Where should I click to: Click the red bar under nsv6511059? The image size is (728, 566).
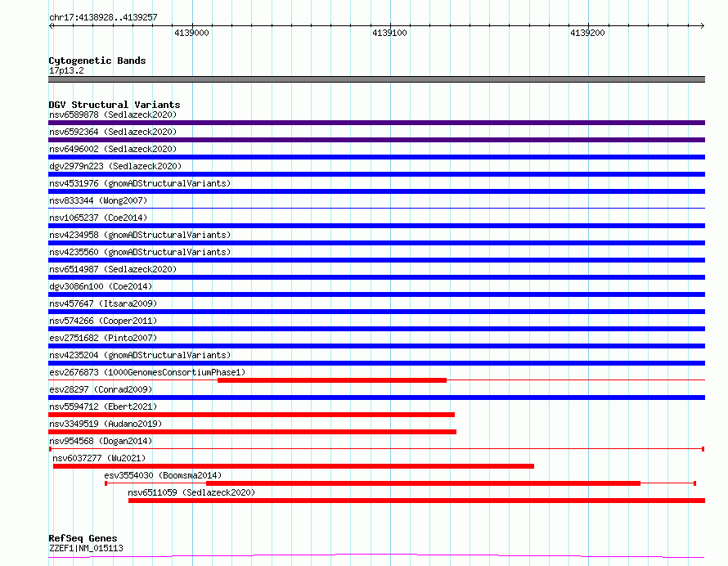[417, 501]
